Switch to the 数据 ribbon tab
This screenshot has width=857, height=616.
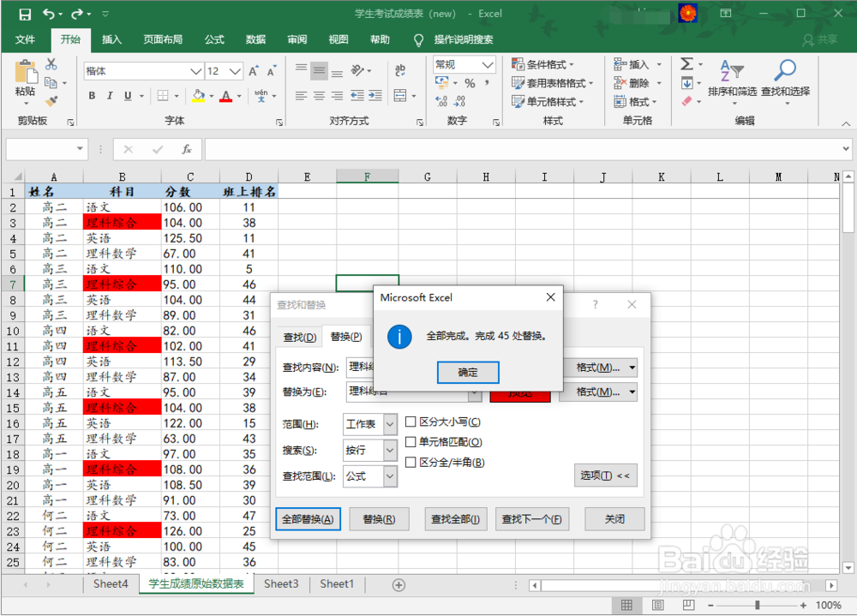pos(255,39)
